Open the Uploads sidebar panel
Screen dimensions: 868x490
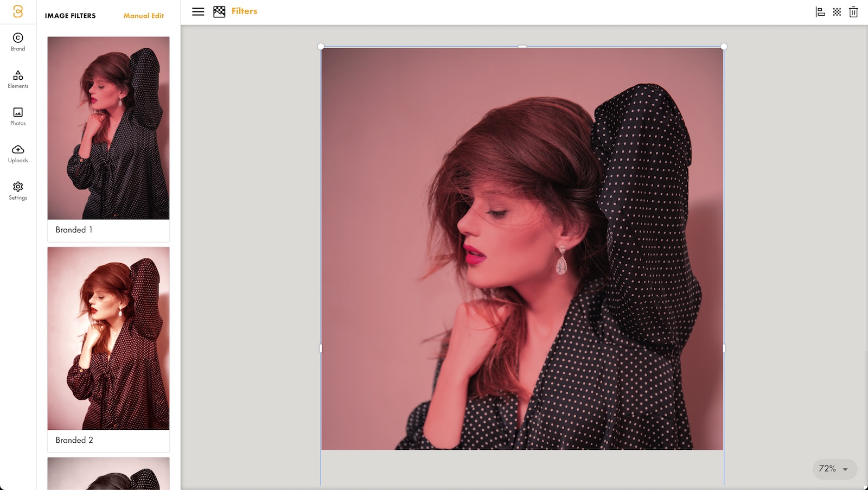tap(18, 154)
